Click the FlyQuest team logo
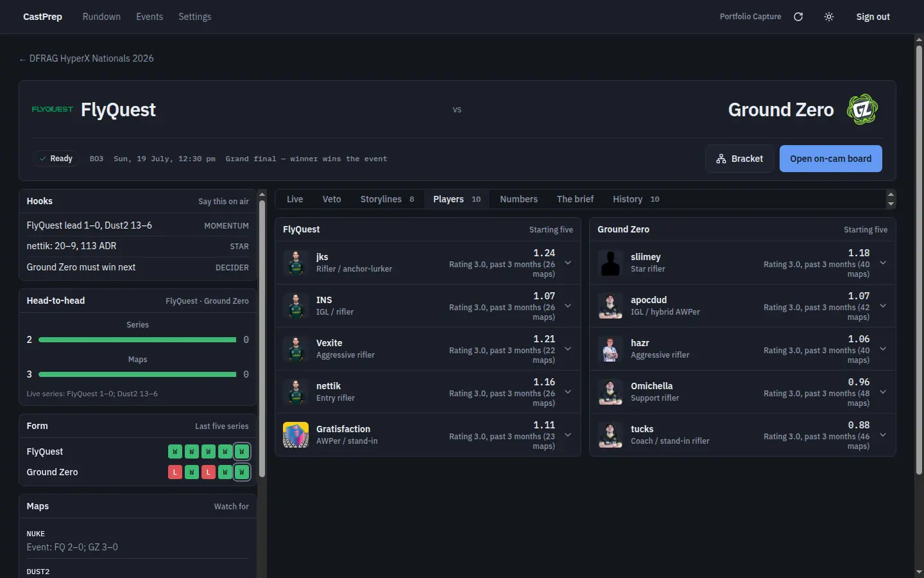The width and height of the screenshot is (924, 578). pos(53,109)
